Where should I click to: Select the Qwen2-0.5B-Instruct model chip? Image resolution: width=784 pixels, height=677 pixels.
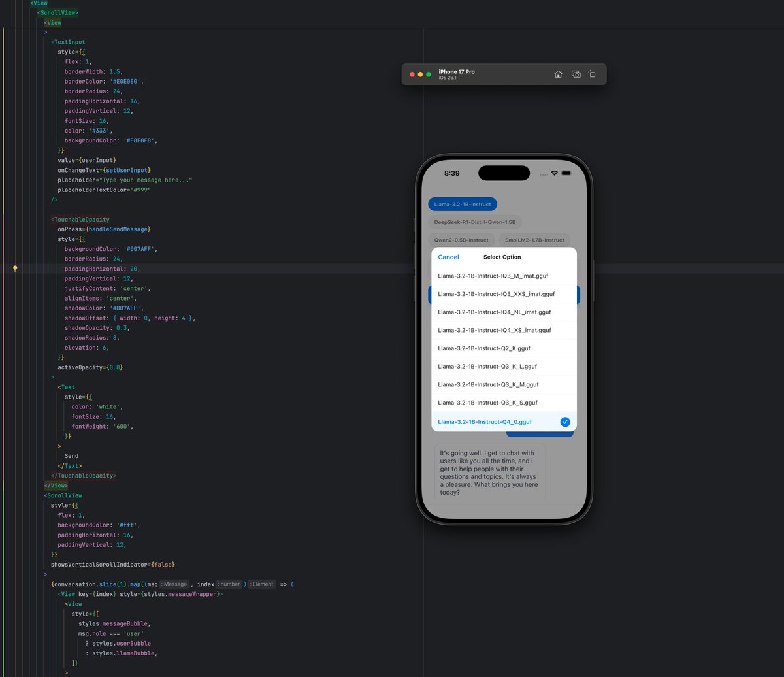461,240
